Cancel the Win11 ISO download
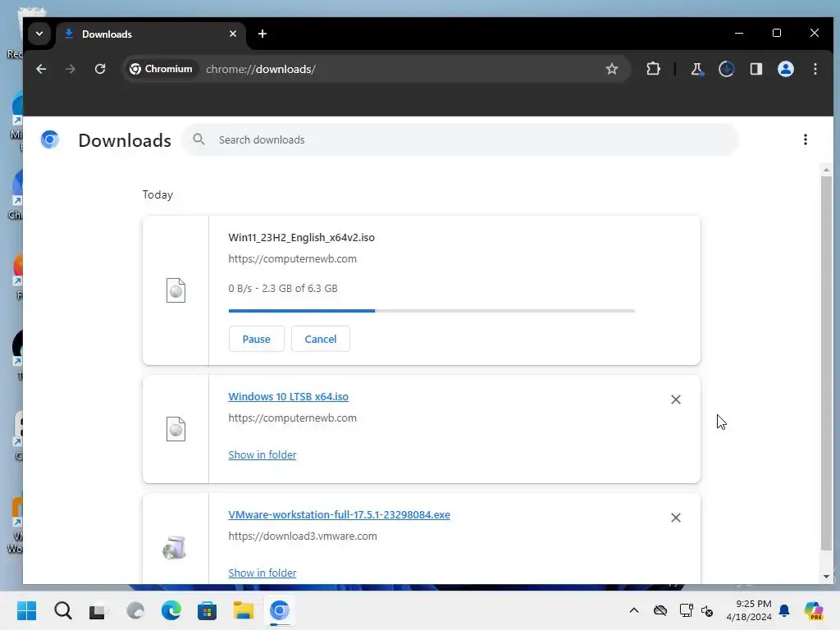This screenshot has height=630, width=840. coord(321,339)
